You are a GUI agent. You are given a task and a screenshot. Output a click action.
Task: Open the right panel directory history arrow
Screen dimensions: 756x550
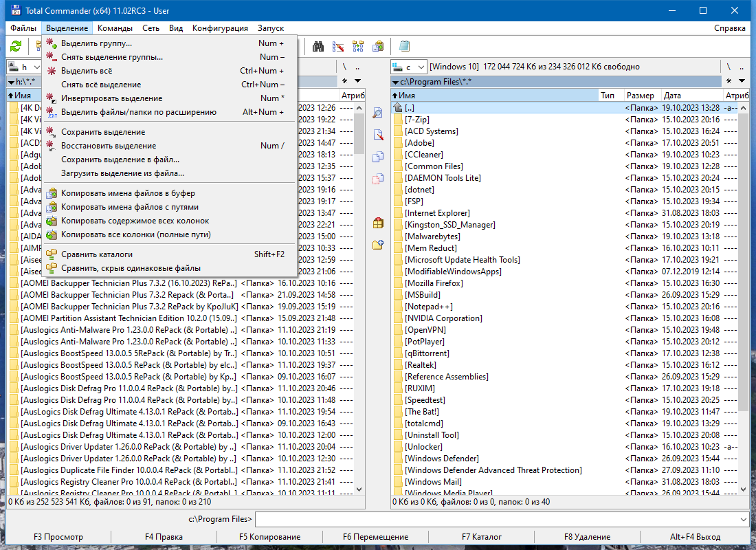point(742,81)
